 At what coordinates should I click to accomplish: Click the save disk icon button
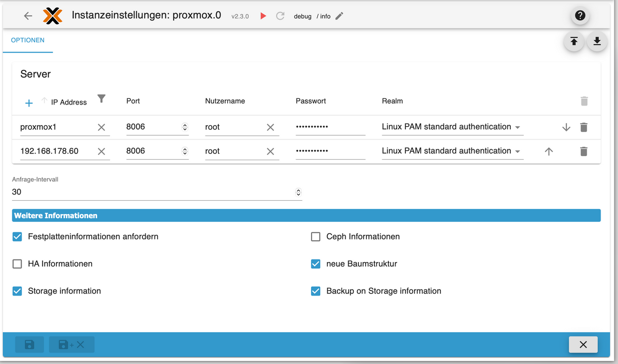click(x=29, y=344)
